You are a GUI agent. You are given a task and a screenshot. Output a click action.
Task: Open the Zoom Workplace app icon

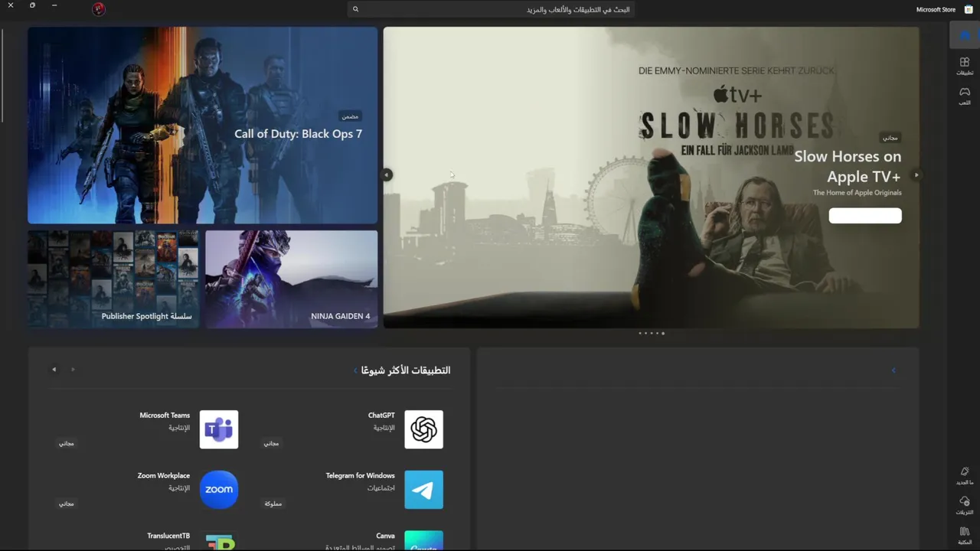click(x=219, y=490)
